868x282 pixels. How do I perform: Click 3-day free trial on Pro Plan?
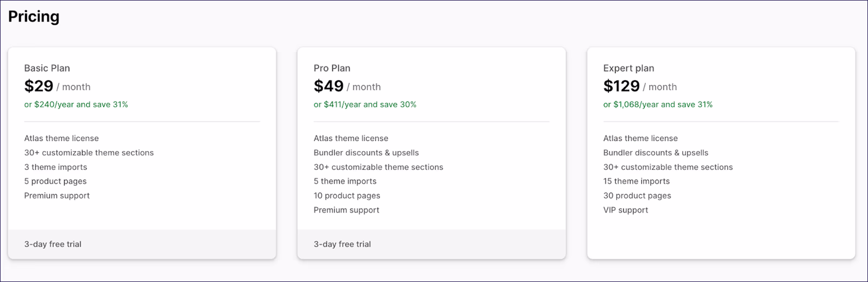point(342,244)
